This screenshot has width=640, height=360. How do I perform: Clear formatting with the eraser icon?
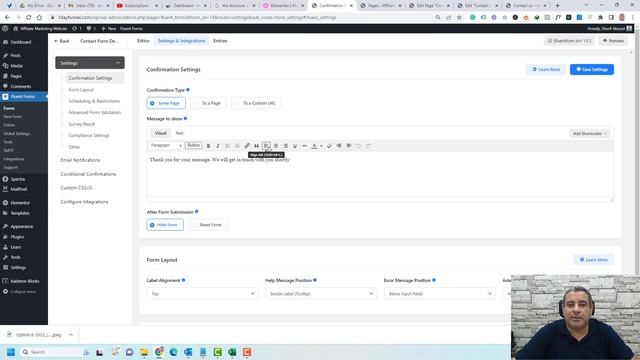[329, 146]
